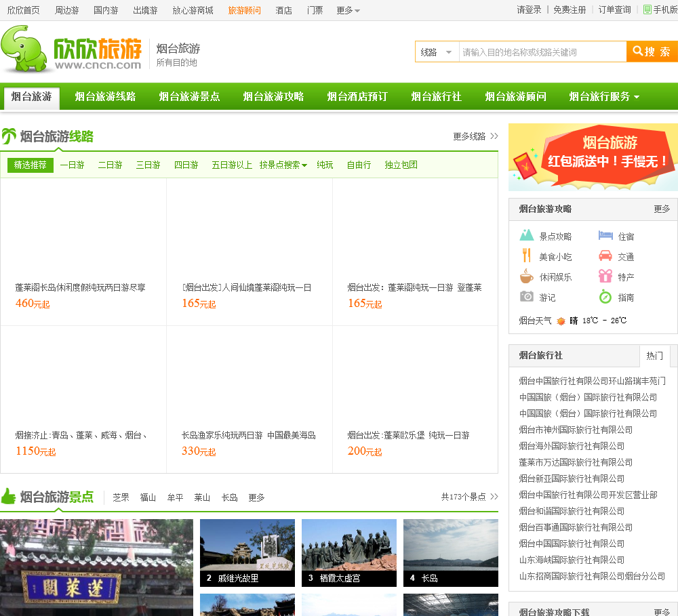Click the gift box 特产 icon
The height and width of the screenshot is (616, 678).
[605, 276]
